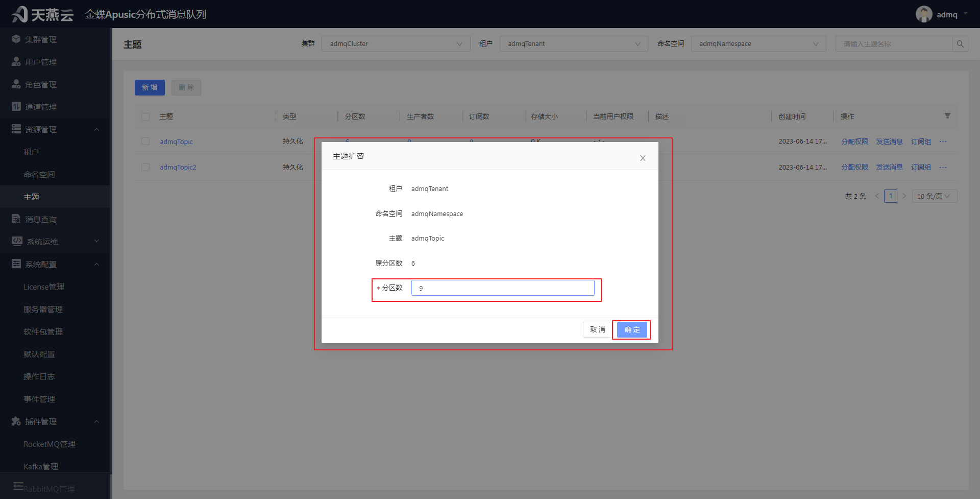This screenshot has height=499, width=980.
Task: Click 取消 in the dialog
Action: pos(598,329)
